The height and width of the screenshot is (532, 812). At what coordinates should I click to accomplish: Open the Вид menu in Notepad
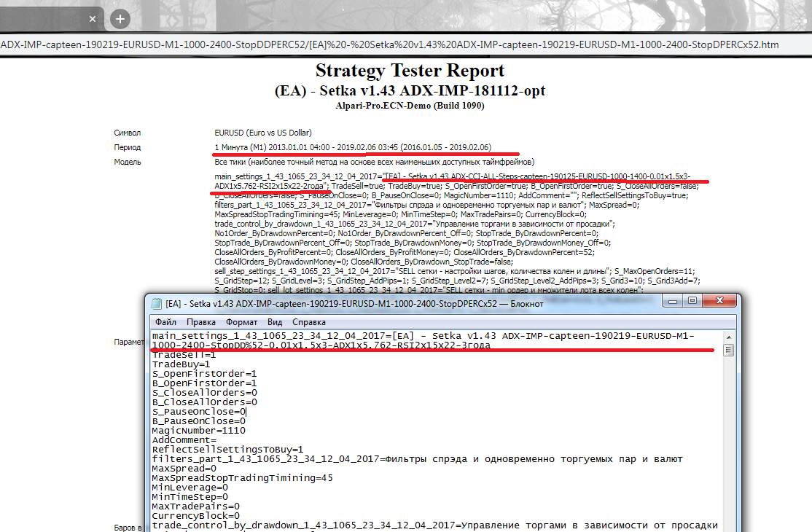click(x=275, y=322)
